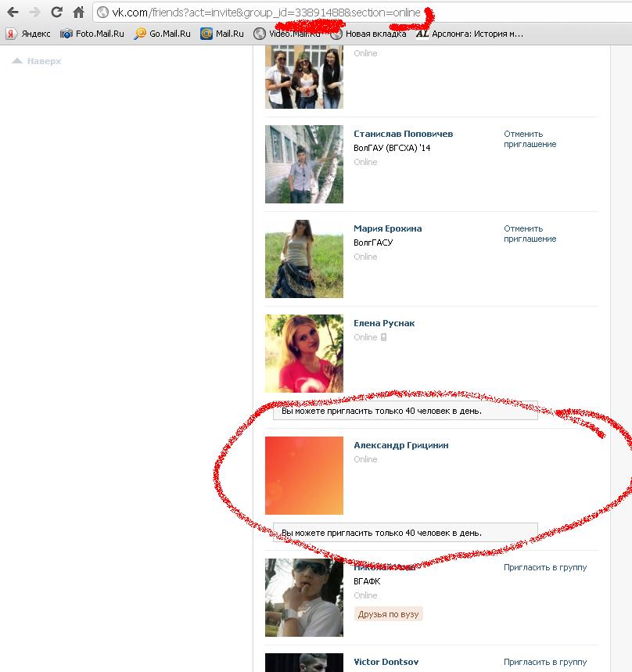
Task: Reload the page with the refresh icon
Action: [56, 12]
